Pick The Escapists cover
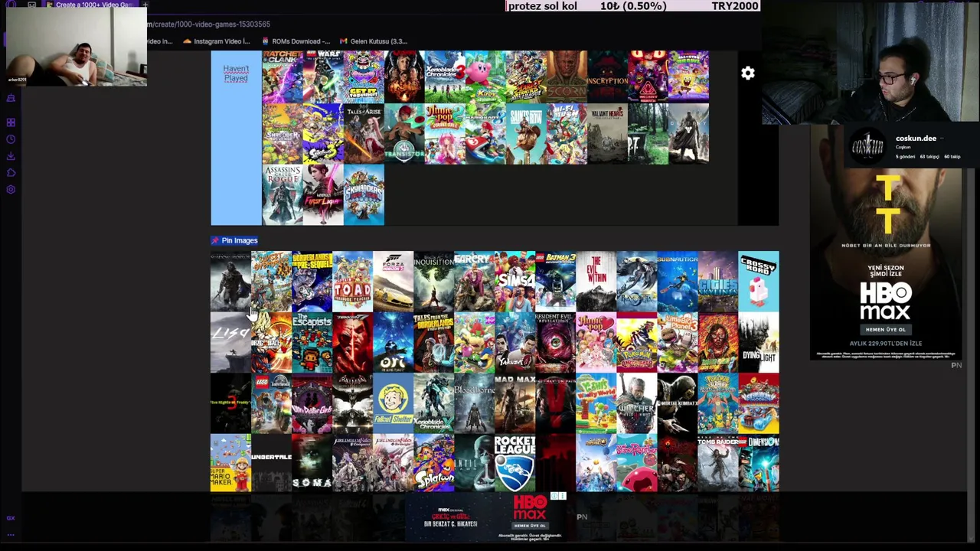Screen dimensions: 980x551 (x=312, y=342)
